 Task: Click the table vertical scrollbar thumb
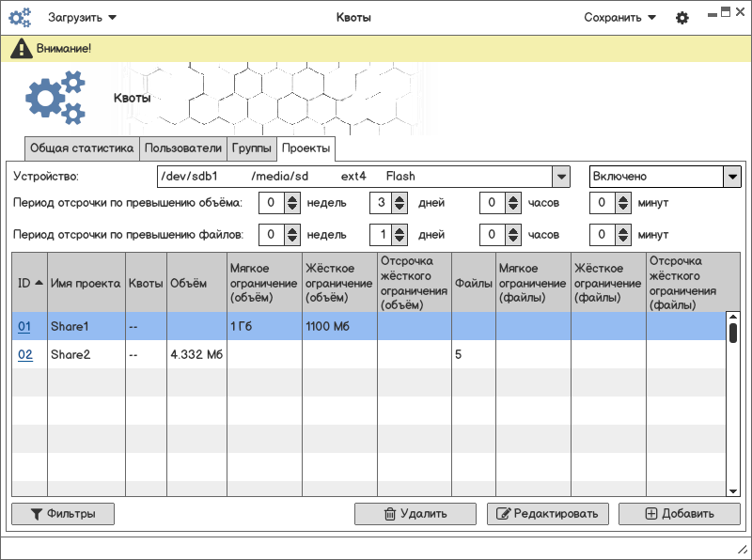pos(732,331)
